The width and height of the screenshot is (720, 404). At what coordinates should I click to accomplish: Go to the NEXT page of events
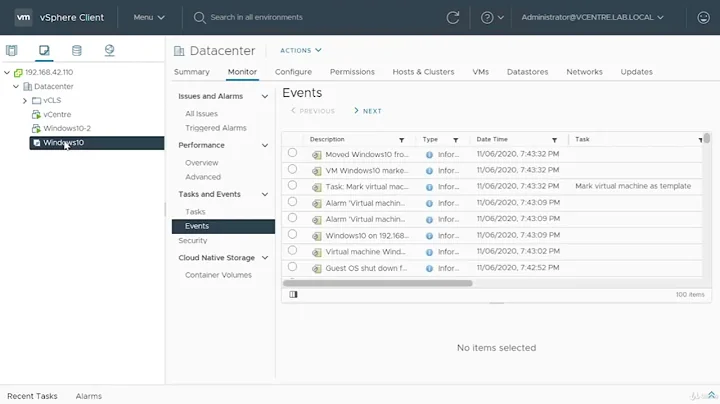click(368, 111)
